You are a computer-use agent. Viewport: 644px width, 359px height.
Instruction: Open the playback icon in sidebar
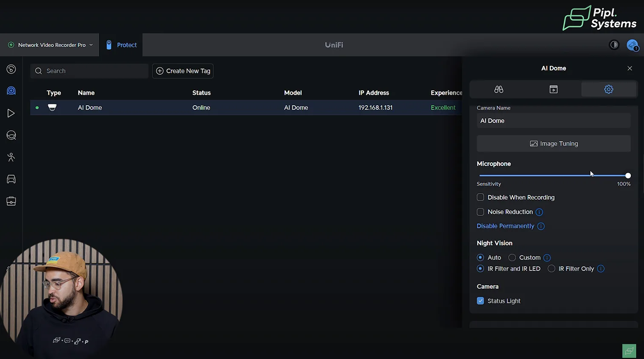tap(11, 113)
